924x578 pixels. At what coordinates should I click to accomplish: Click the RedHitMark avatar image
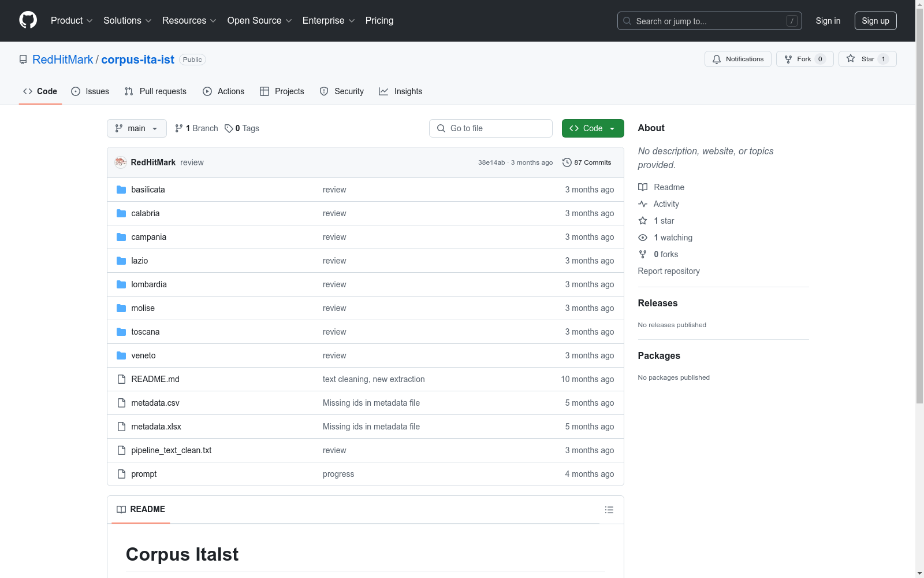tap(121, 162)
